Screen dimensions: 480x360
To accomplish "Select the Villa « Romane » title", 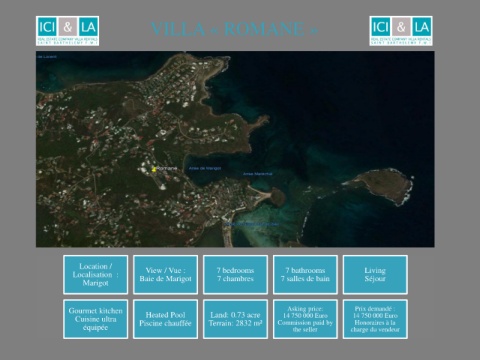I will (234, 29).
